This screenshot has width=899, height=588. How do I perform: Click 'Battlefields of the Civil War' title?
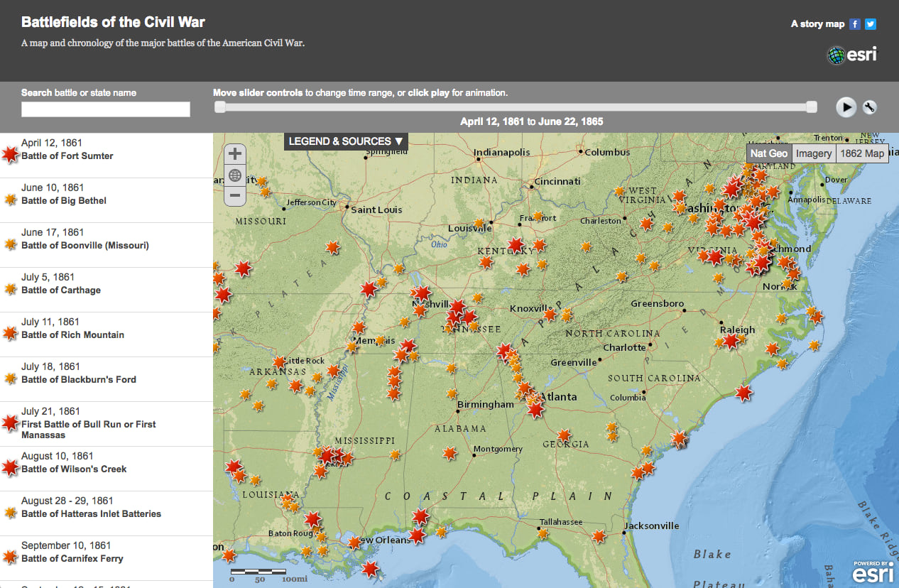[114, 22]
